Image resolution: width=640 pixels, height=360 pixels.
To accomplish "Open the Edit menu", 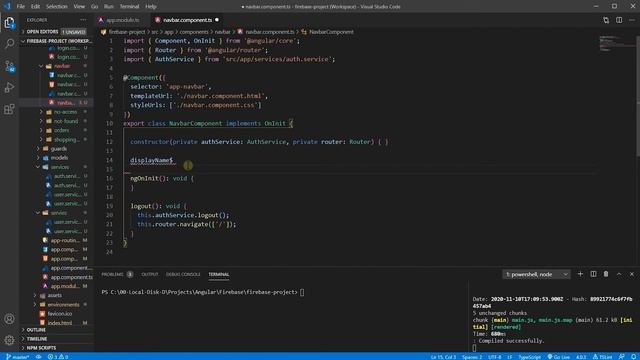I will coord(36,7).
